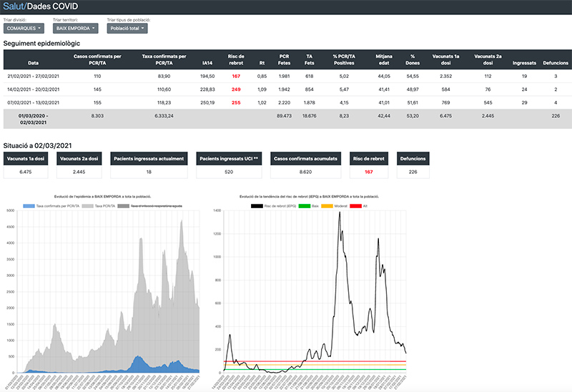
Task: Click 'Casos confirmats acumulats' card header
Action: click(x=306, y=158)
